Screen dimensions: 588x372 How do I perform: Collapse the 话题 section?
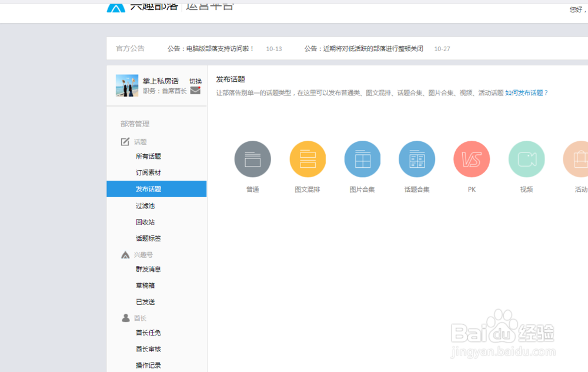[x=139, y=141]
